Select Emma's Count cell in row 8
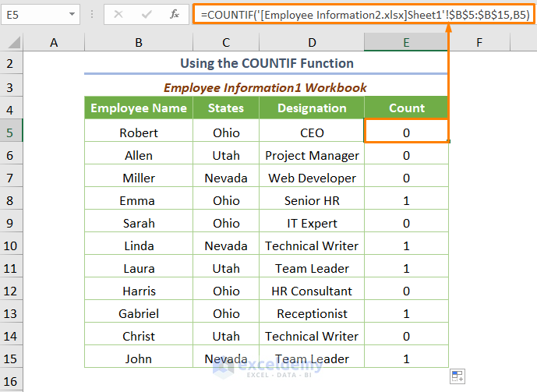The height and width of the screenshot is (392, 537). (x=406, y=200)
